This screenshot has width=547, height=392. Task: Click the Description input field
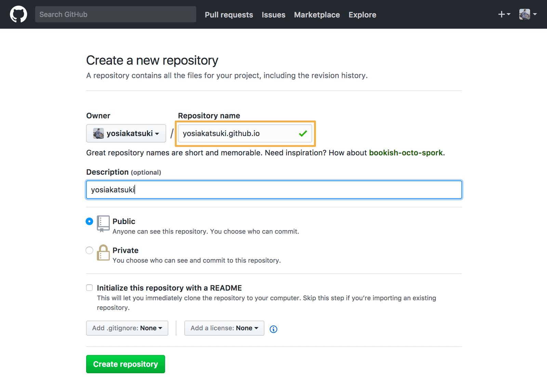pos(274,190)
